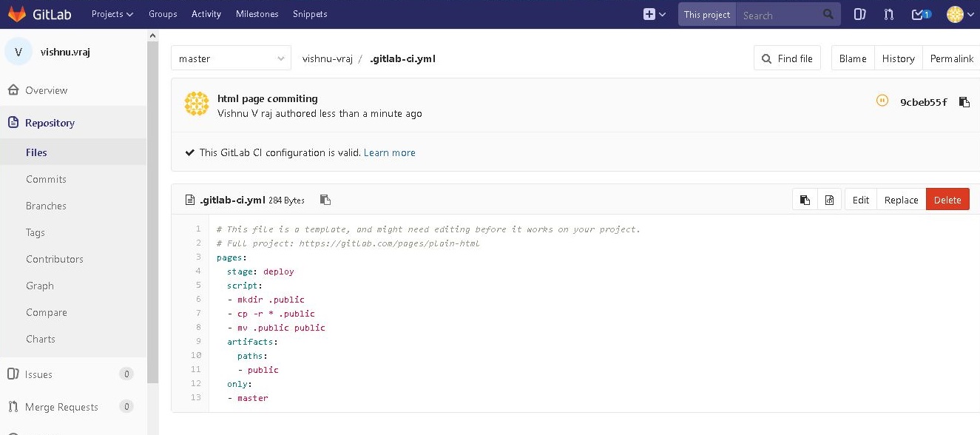
Task: Click the pending pipeline status icon
Action: (882, 101)
